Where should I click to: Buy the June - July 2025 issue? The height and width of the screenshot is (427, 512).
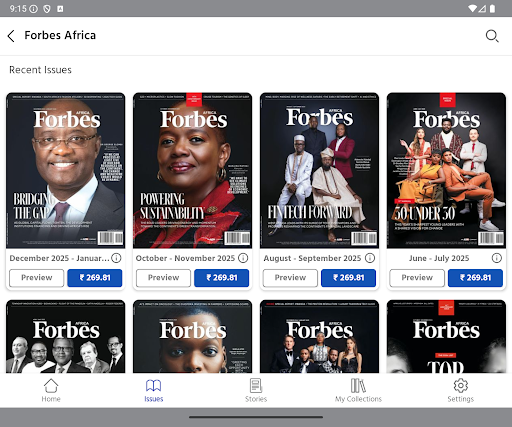coord(475,278)
